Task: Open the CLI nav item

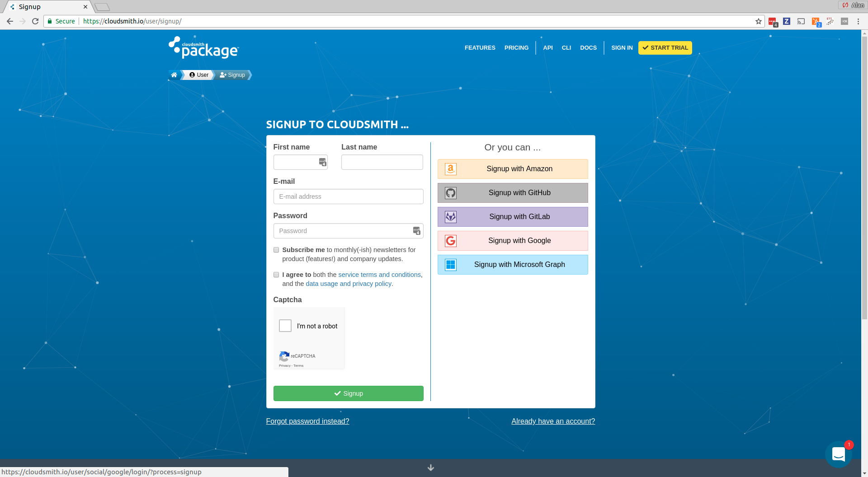Action: point(566,48)
